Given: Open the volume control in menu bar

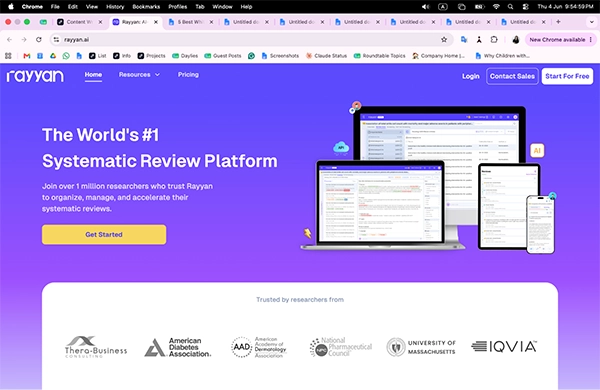Looking at the screenshot, I should click(425, 7).
